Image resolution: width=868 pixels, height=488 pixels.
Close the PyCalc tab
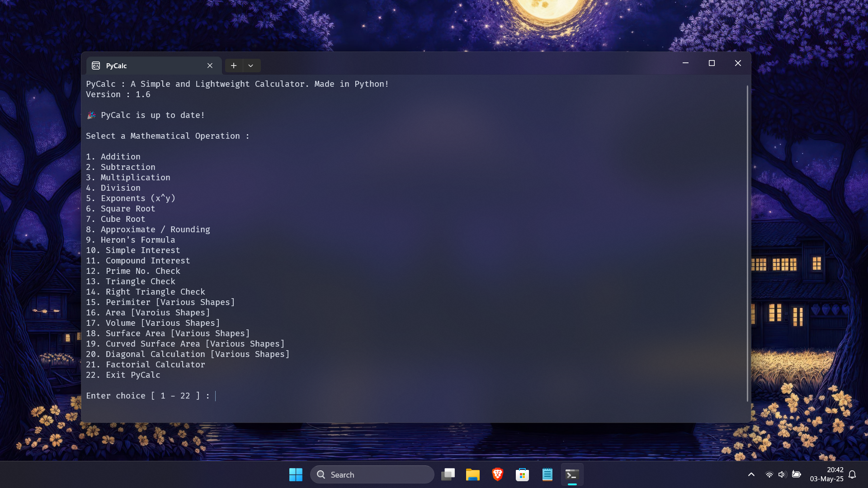(210, 66)
